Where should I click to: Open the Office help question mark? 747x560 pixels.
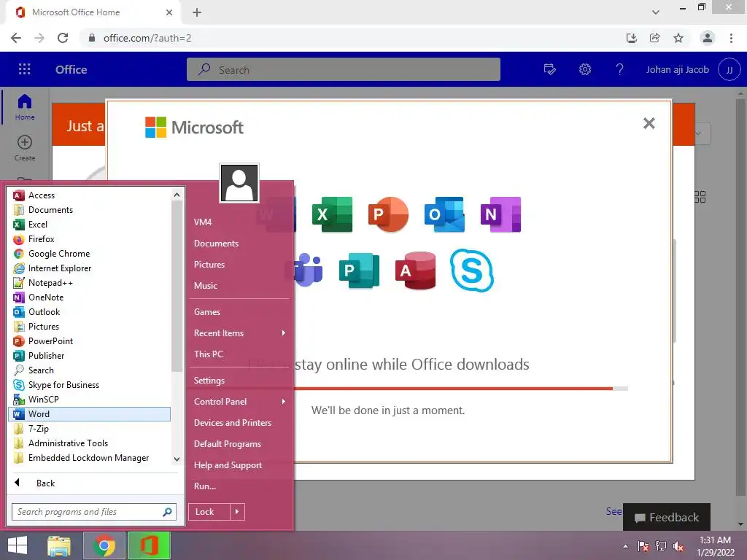pos(620,69)
